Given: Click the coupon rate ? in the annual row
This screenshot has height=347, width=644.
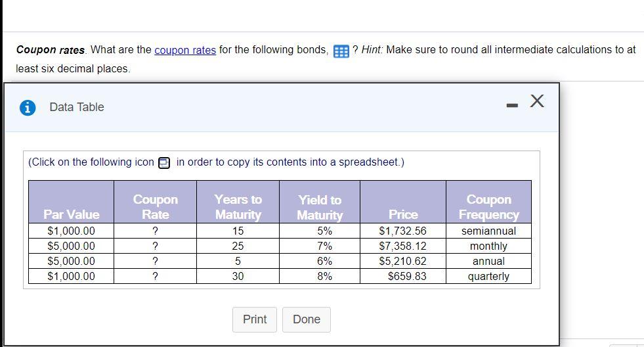Looking at the screenshot, I should (155, 261).
